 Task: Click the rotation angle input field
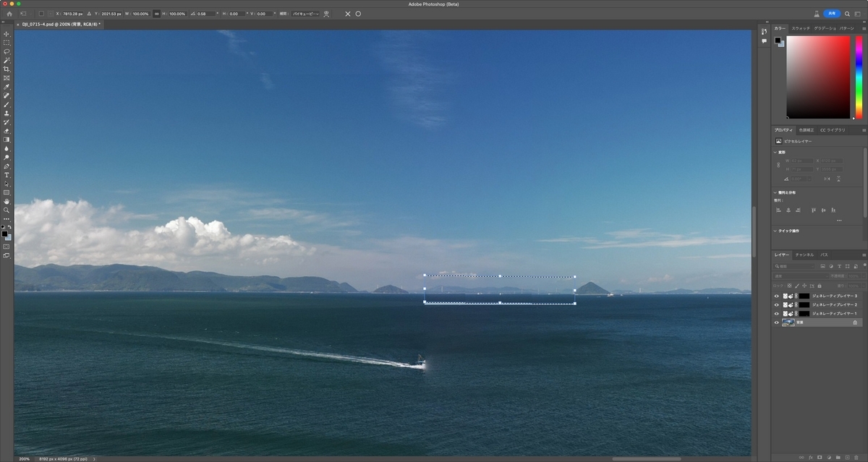click(205, 14)
